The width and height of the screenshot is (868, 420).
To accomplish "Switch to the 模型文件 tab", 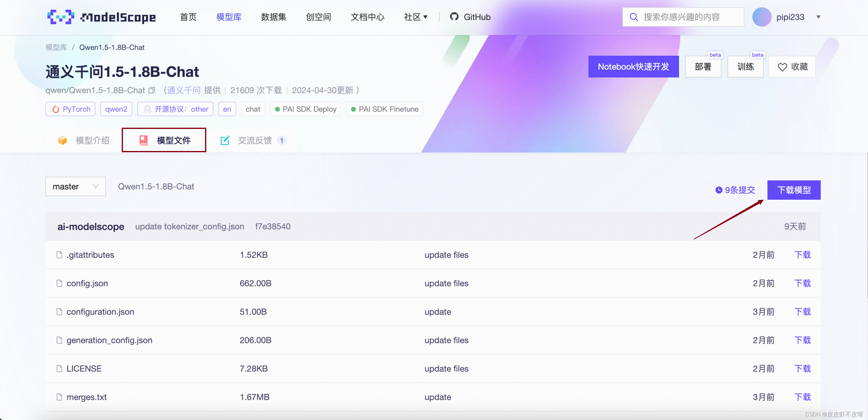I will coord(164,140).
